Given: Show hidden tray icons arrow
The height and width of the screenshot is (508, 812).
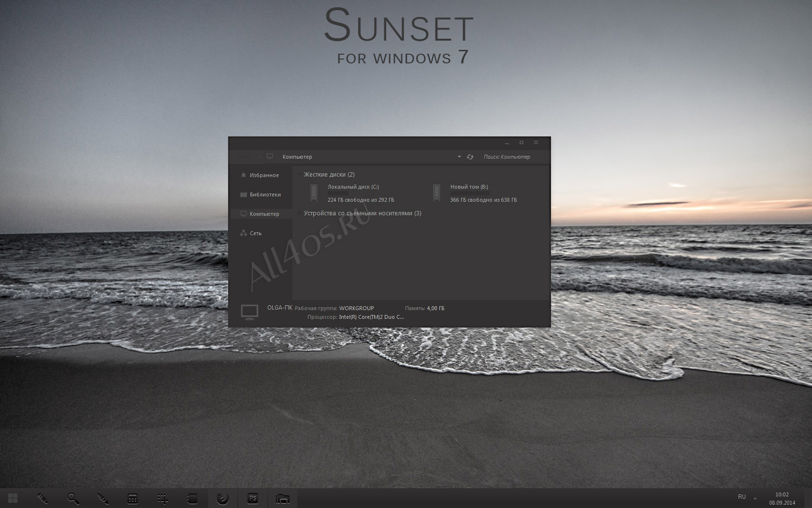Looking at the screenshot, I should click(755, 498).
